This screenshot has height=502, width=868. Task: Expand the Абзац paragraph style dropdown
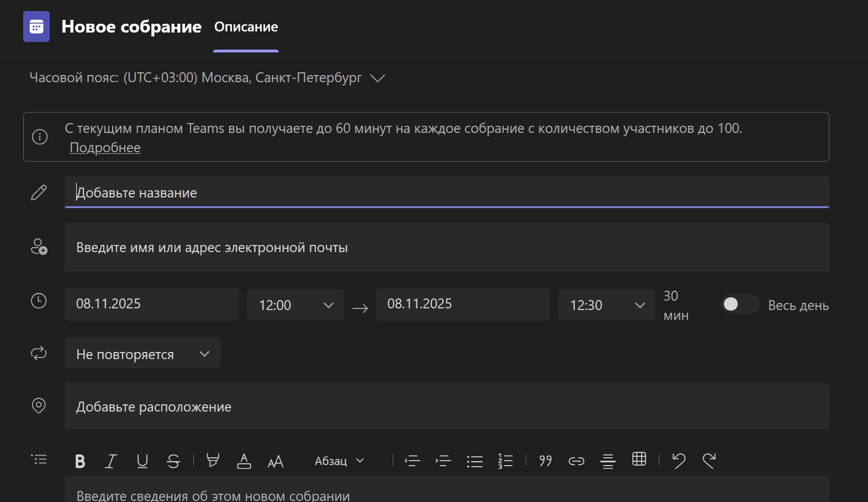click(339, 461)
